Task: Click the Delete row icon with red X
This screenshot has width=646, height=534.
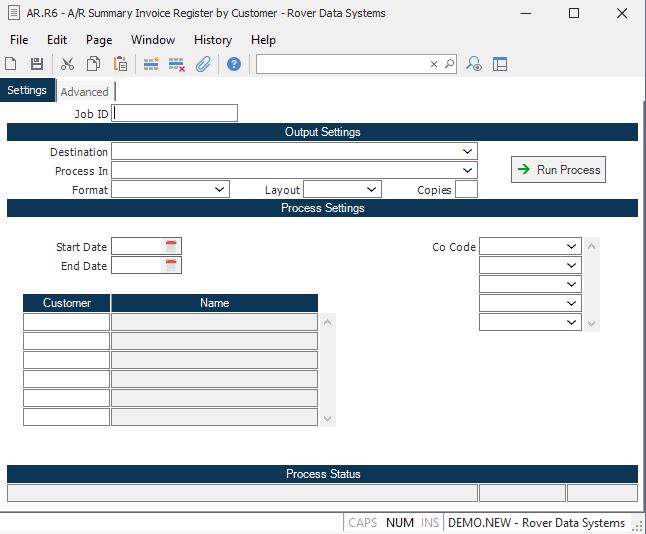Action: coord(177,64)
